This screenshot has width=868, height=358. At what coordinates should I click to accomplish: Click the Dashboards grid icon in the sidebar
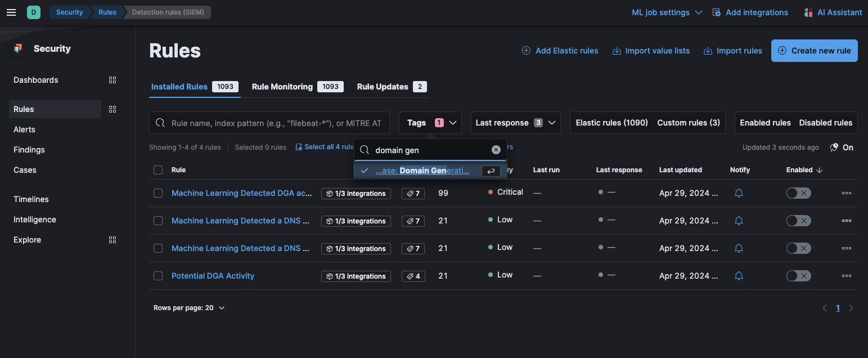[112, 80]
